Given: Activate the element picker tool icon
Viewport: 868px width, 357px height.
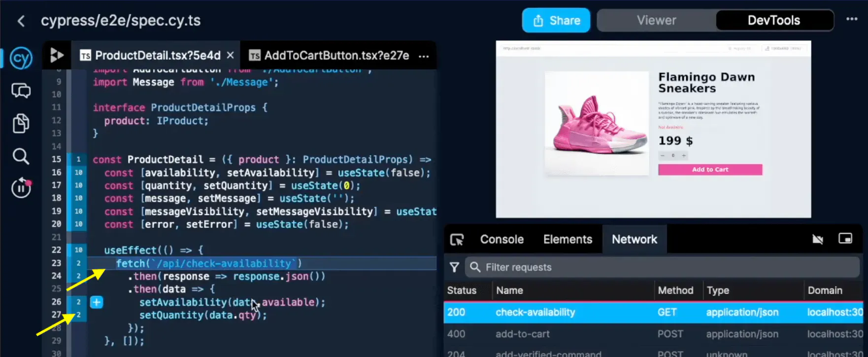Looking at the screenshot, I should point(457,240).
